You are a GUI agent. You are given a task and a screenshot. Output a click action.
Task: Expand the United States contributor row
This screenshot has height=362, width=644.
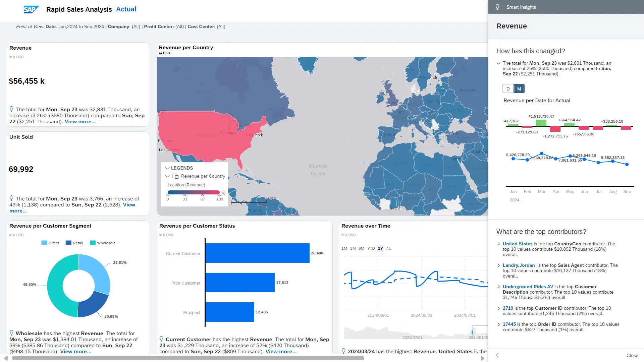coord(498,244)
